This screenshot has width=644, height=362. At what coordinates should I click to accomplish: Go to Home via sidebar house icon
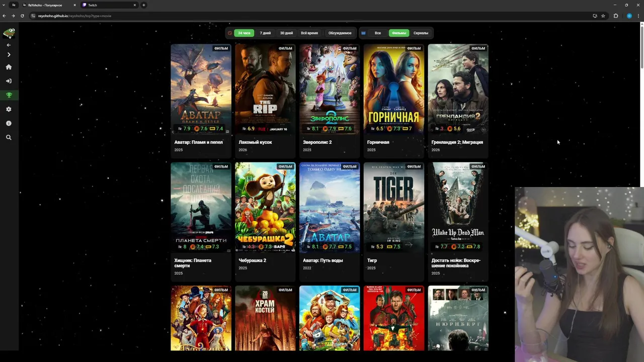tap(9, 67)
